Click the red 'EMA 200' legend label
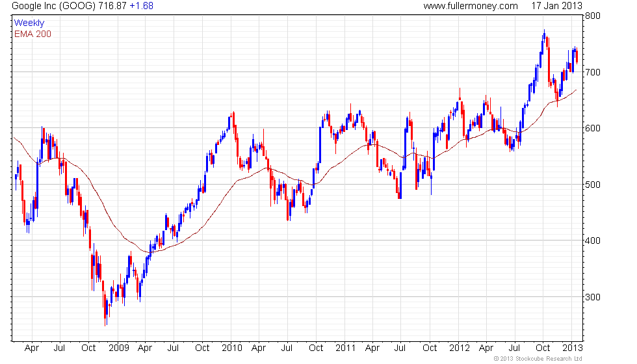Viewport: 637px width, 364px height. coord(33,34)
